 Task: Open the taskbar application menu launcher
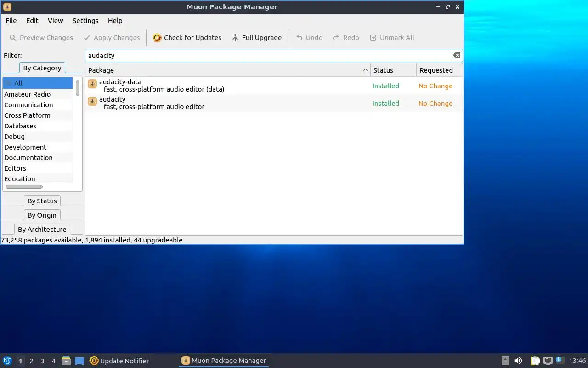tap(7, 361)
